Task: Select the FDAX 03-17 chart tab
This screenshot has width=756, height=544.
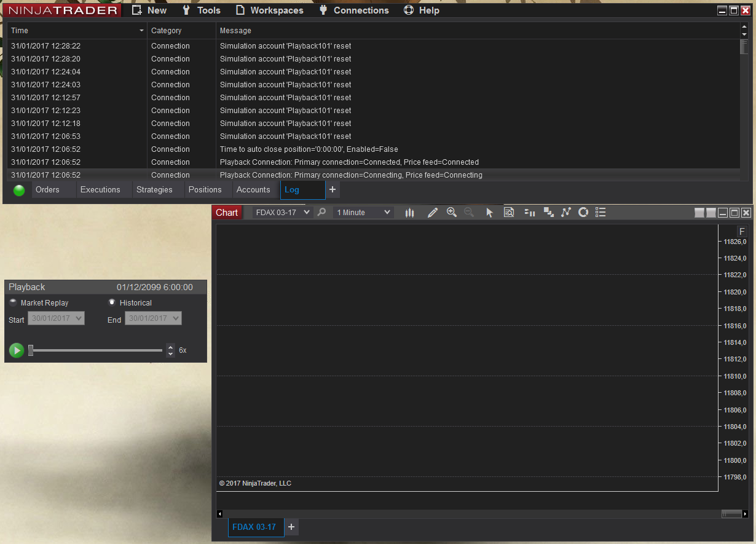Action: click(x=256, y=527)
